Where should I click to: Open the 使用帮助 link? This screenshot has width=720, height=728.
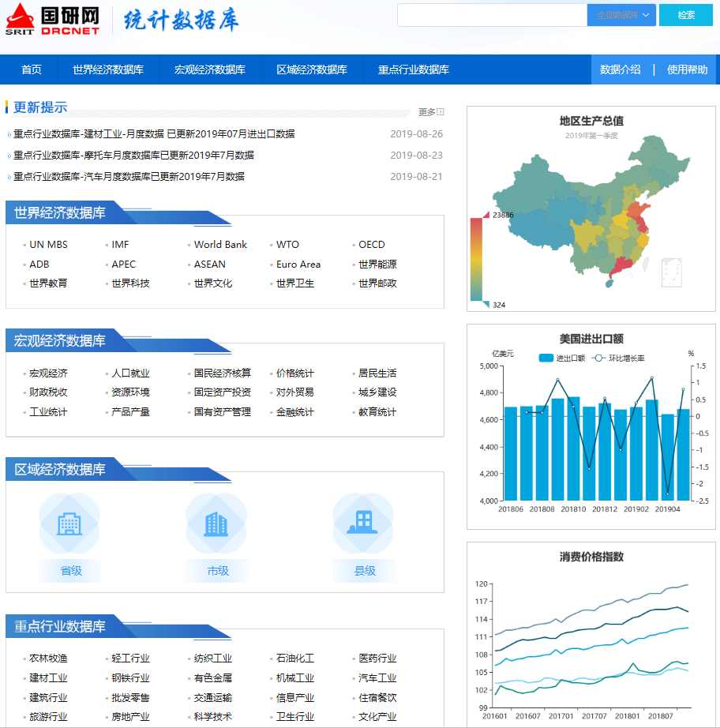pos(687,69)
